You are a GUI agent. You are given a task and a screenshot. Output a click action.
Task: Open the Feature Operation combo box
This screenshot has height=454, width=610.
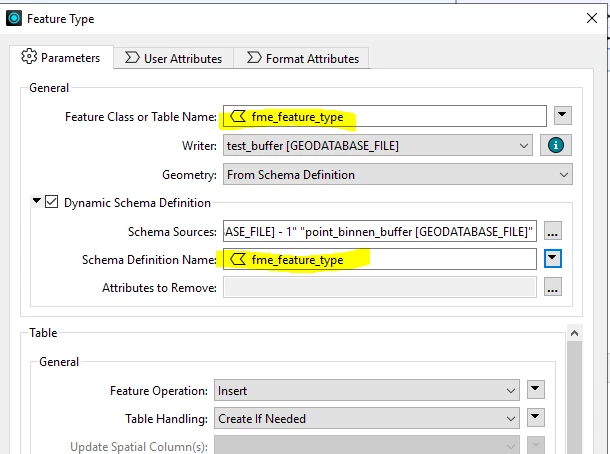(x=366, y=390)
